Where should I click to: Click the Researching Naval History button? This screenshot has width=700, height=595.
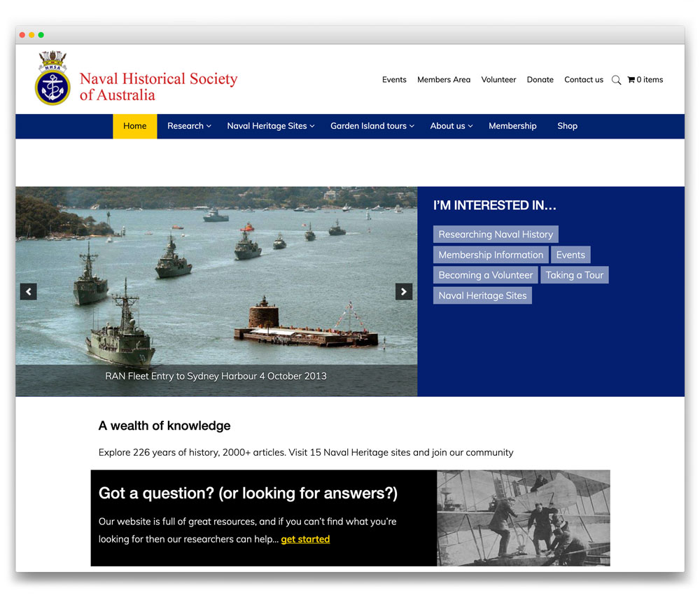[496, 234]
